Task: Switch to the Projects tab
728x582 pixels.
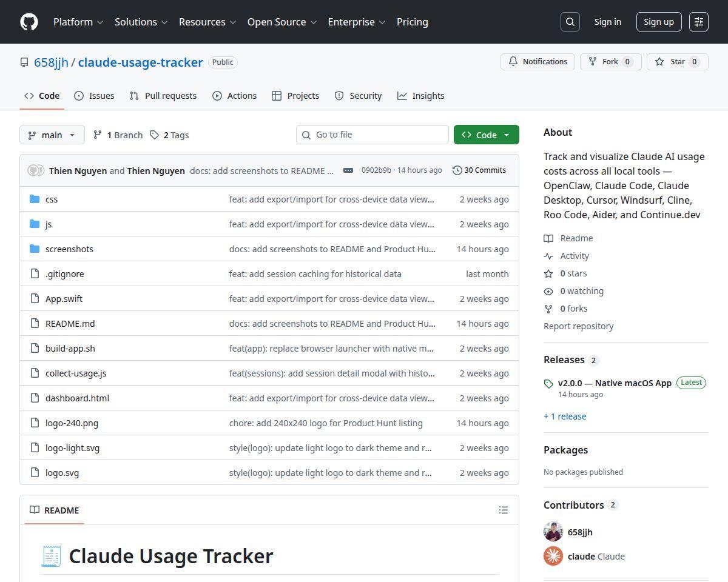Action: point(295,96)
